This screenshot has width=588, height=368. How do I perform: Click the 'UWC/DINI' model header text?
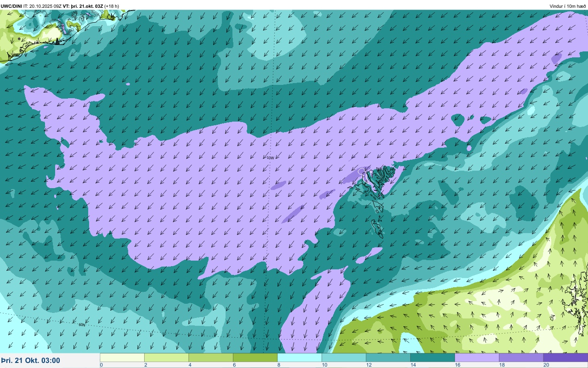click(11, 6)
